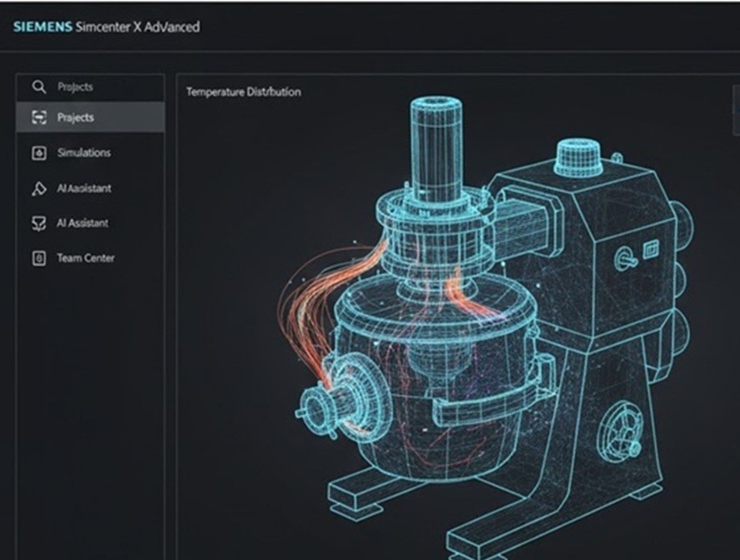Navigate to Team Center
This screenshot has height=560, width=740.
click(86, 259)
